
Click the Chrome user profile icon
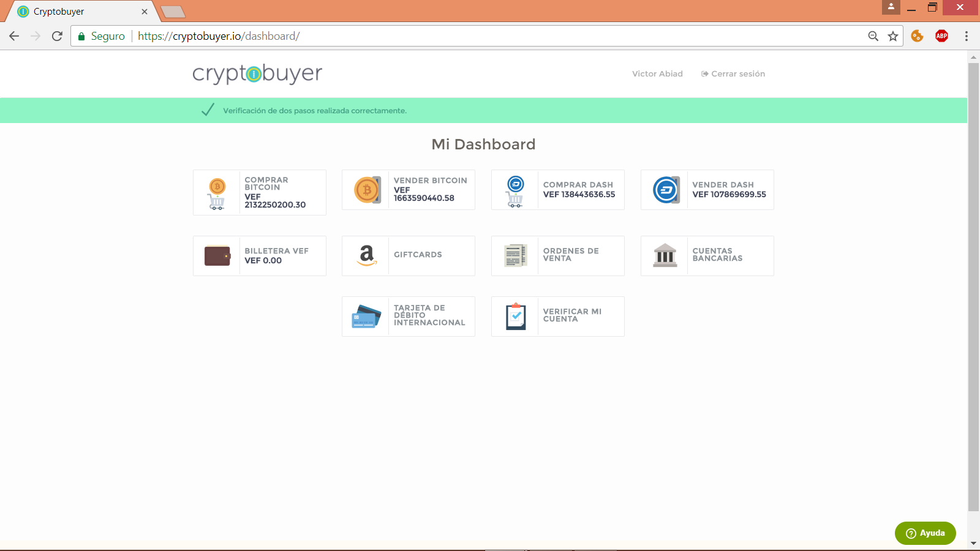pyautogui.click(x=891, y=7)
